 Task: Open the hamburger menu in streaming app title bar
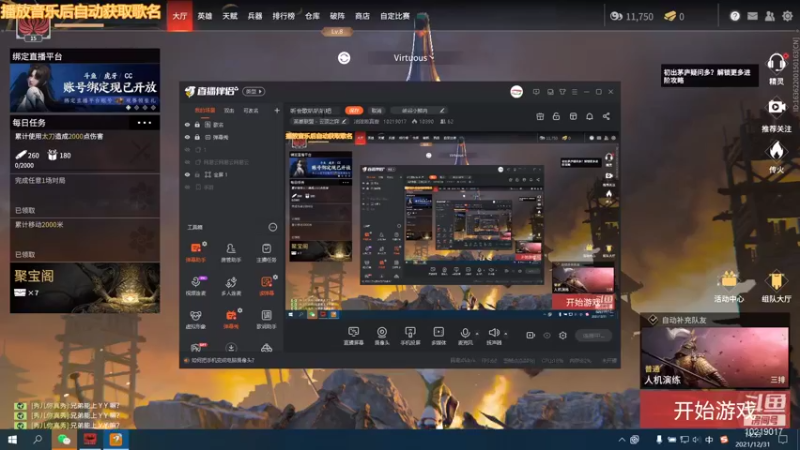(574, 92)
